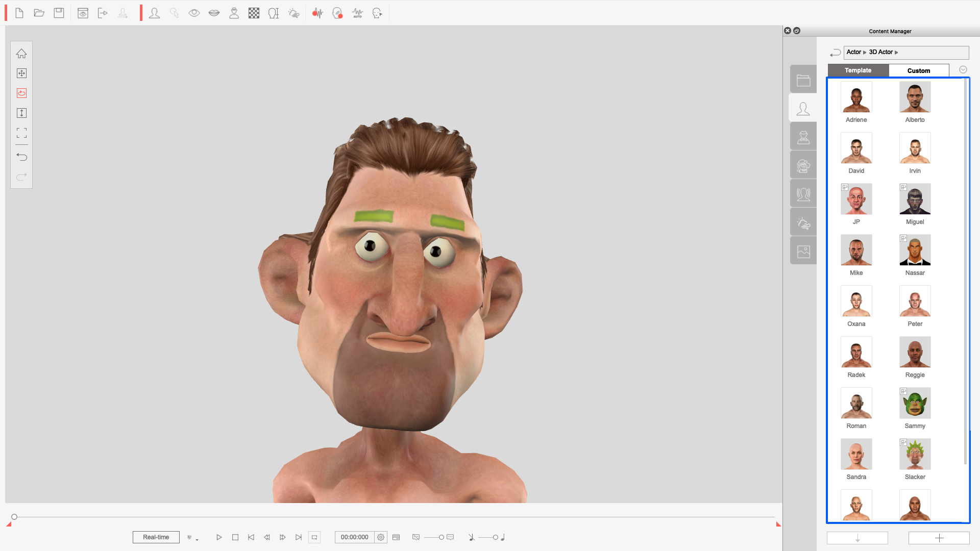Click the Undo arrow in the left panel
This screenshot has width=980, height=551.
[21, 157]
